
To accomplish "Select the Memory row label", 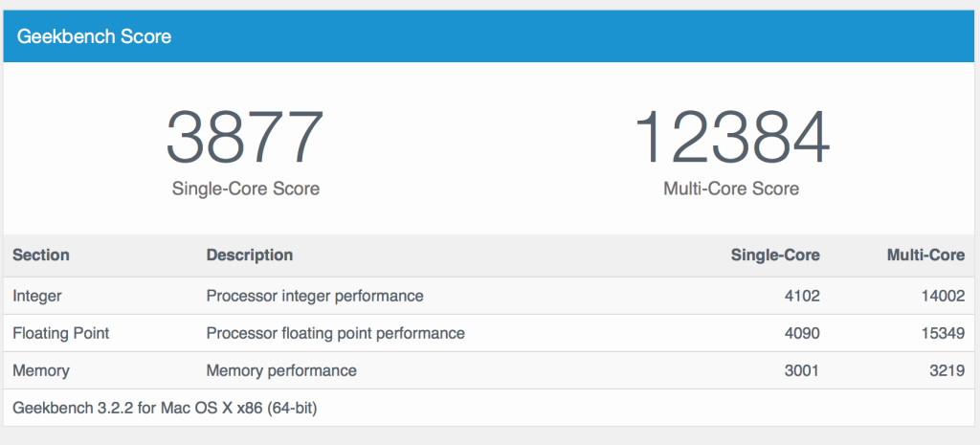I will point(41,371).
